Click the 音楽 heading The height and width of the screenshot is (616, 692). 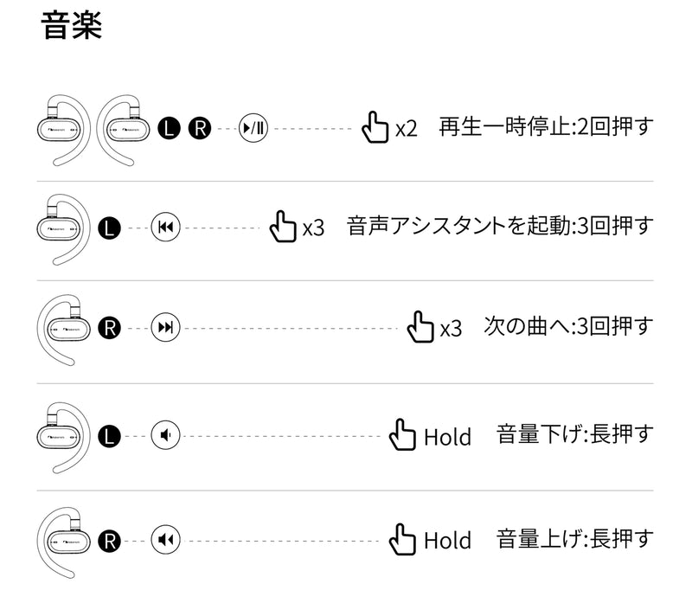(73, 27)
